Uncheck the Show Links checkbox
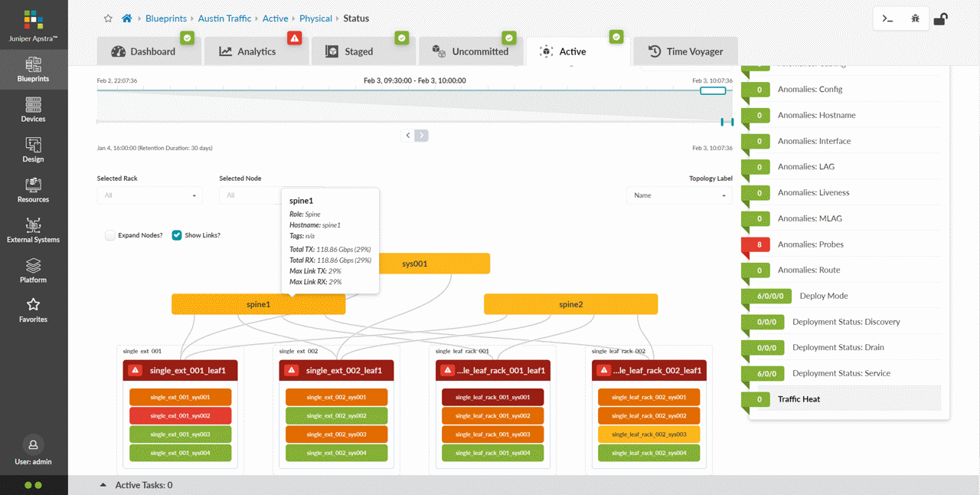980x495 pixels. click(177, 235)
